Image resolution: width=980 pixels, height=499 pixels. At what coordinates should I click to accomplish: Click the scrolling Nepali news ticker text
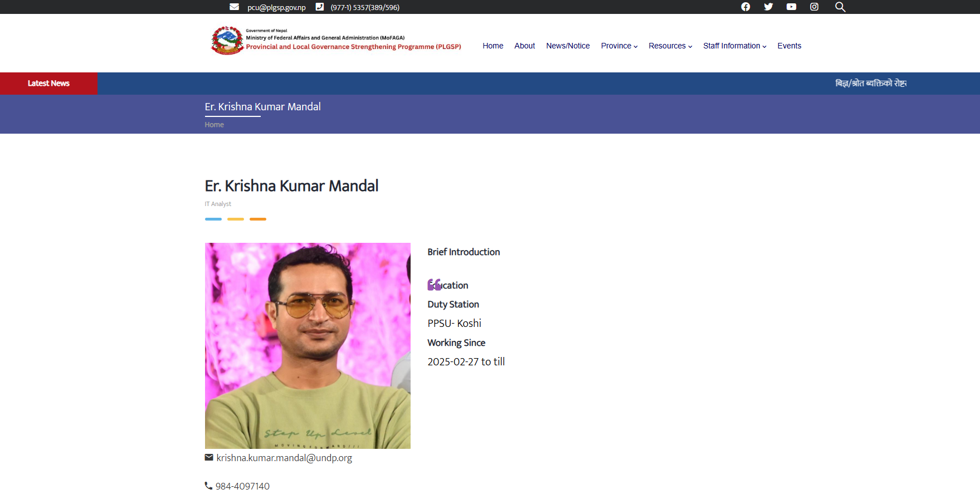point(870,84)
